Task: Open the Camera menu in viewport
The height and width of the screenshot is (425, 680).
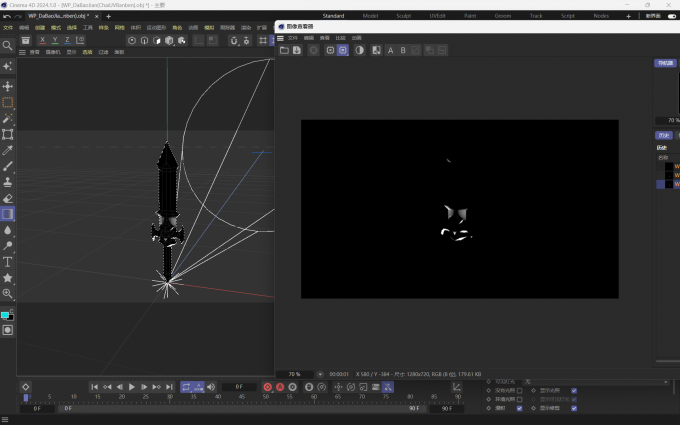Action: tap(53, 52)
